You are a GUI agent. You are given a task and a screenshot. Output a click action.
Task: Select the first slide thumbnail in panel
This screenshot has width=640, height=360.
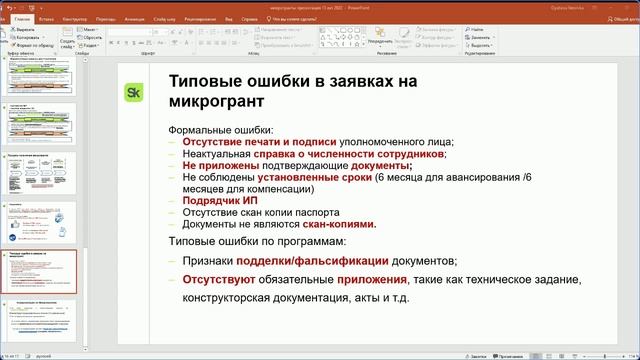coord(42,76)
